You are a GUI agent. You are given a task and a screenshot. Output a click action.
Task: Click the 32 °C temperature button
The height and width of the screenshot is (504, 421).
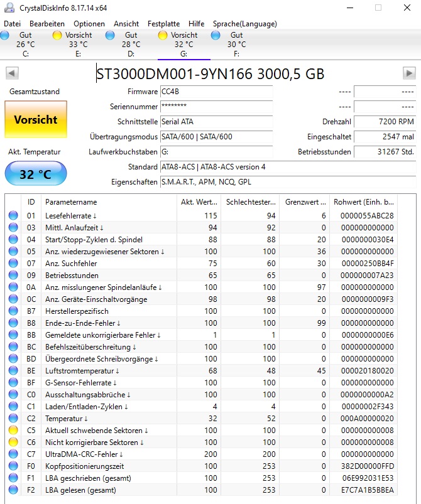tap(36, 174)
